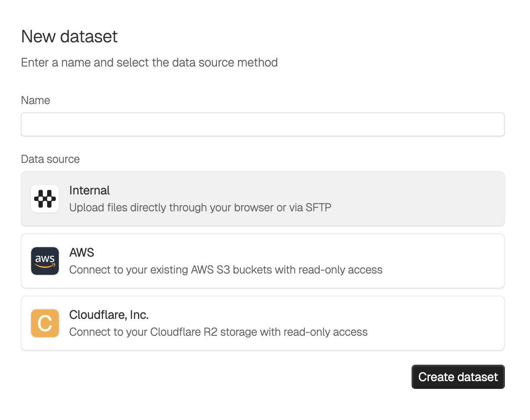
Task: Click the SFTP upload description text
Action: click(200, 207)
